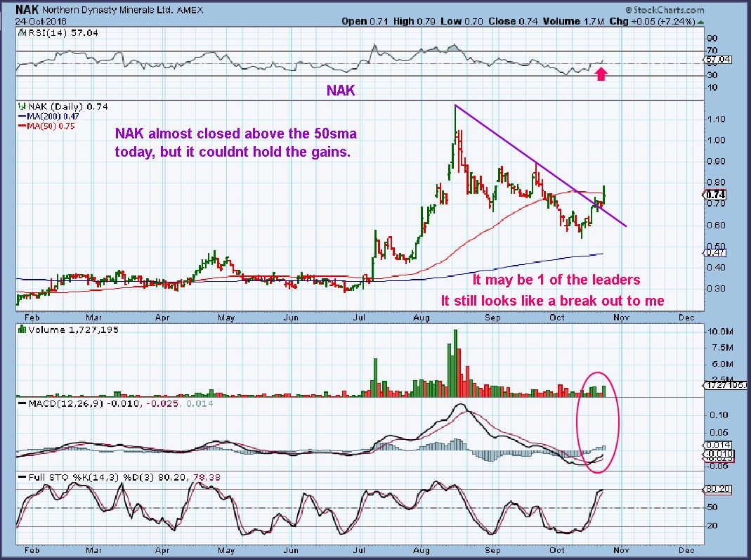Click the High 0.79 value in the header
The height and width of the screenshot is (560, 751).
coord(414,22)
